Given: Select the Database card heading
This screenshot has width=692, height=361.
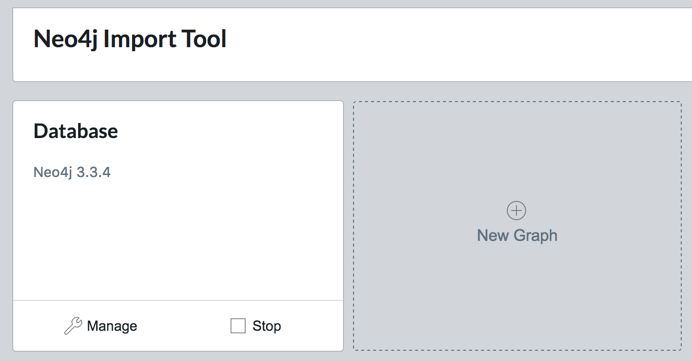Looking at the screenshot, I should (x=76, y=131).
